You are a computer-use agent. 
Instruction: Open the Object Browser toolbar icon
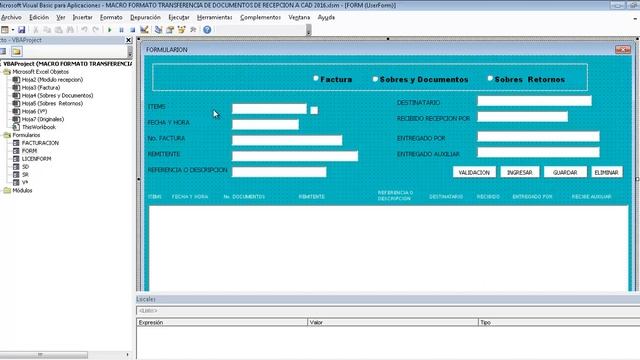click(x=181, y=30)
